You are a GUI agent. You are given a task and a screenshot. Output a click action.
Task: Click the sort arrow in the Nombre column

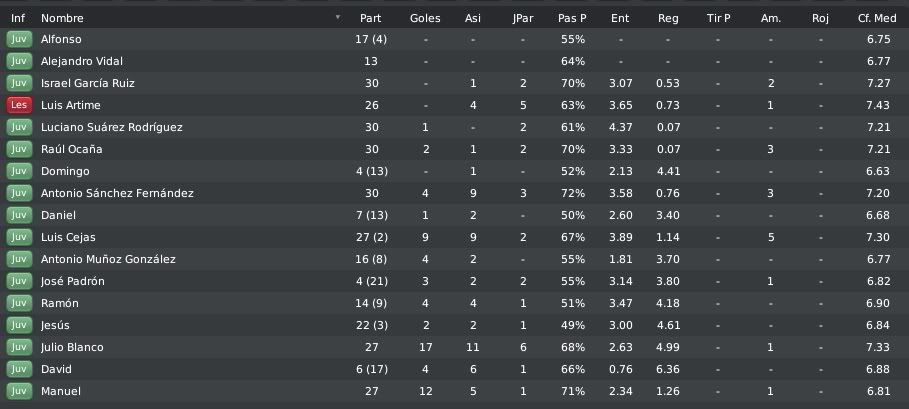point(338,17)
